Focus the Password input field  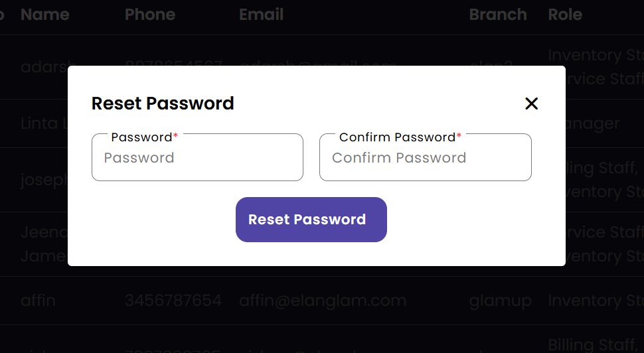tap(197, 158)
